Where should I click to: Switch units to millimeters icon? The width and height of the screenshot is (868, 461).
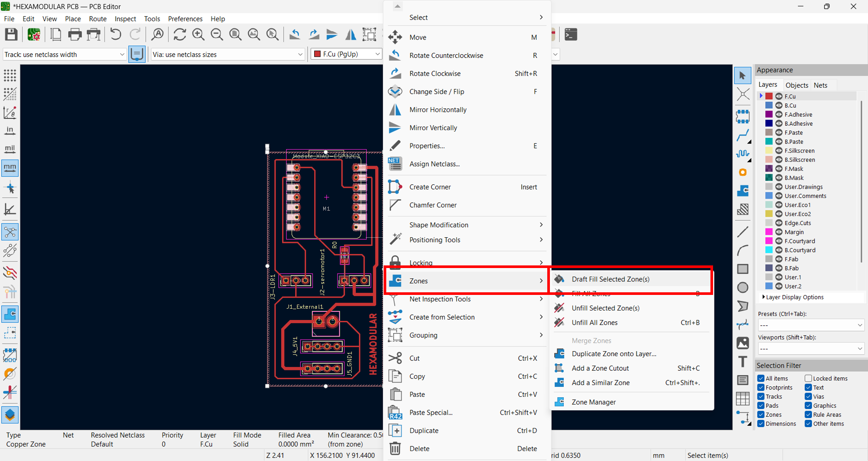click(x=10, y=168)
